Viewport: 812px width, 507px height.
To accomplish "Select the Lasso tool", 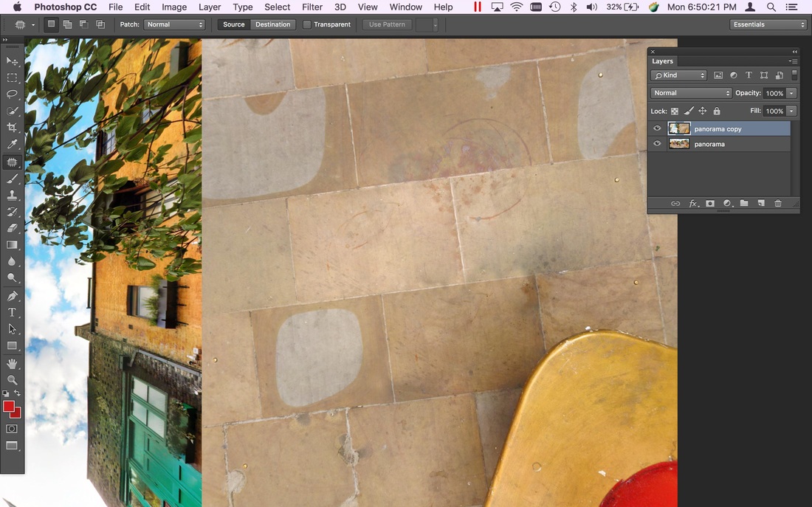I will (x=12, y=94).
